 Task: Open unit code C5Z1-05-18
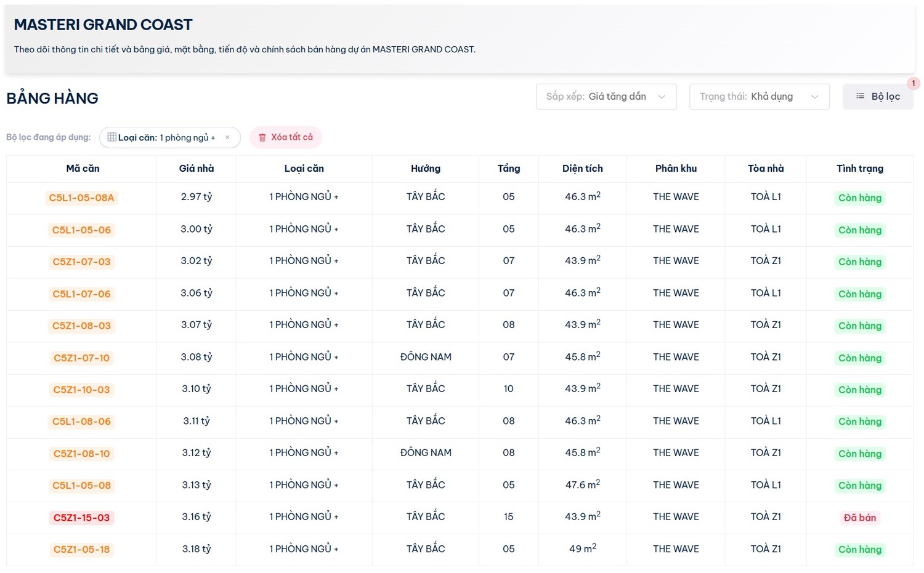pyautogui.click(x=82, y=550)
